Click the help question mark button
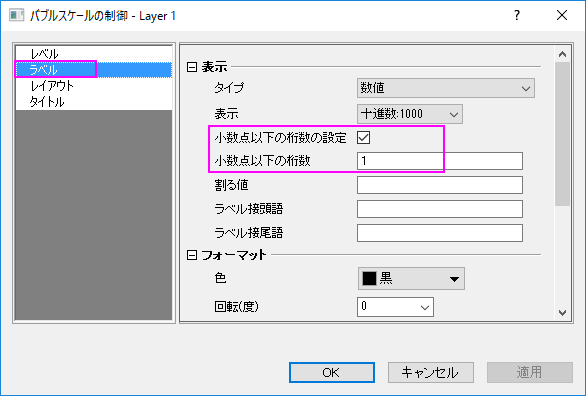The width and height of the screenshot is (586, 396). coord(517,16)
